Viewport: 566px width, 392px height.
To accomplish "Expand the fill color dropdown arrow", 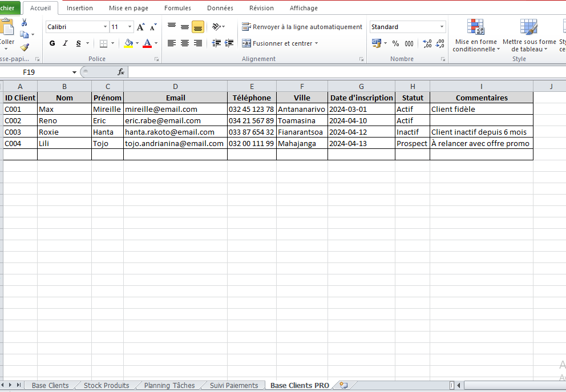I will click(x=137, y=43).
